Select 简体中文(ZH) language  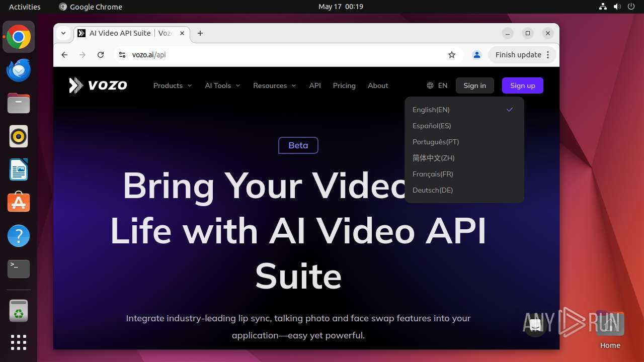click(464, 158)
